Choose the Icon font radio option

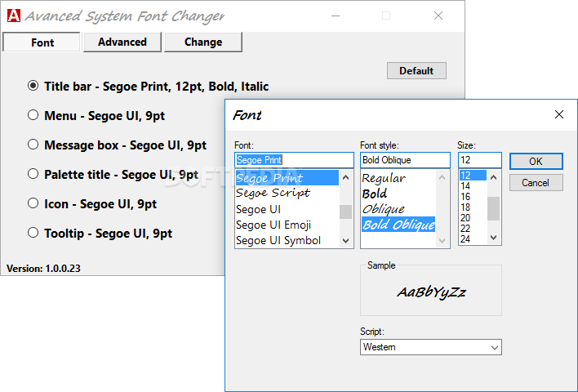pyautogui.click(x=33, y=203)
